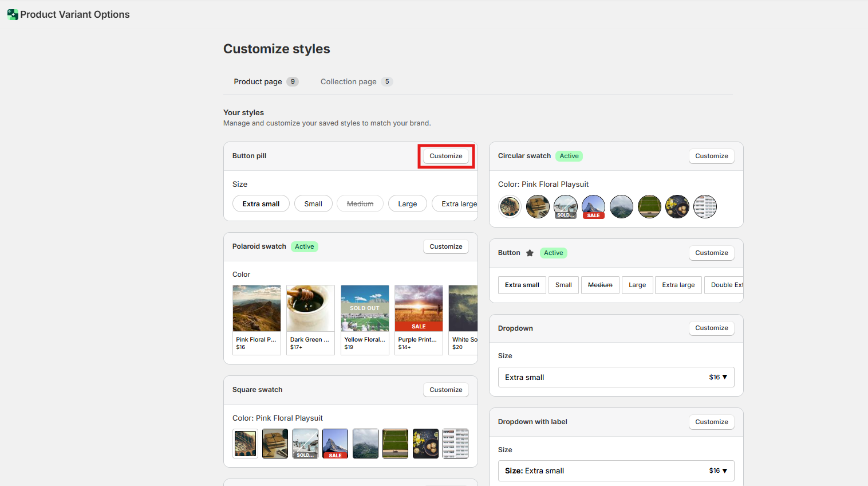The height and width of the screenshot is (486, 868).
Task: Select the Small pill size option
Action: pyautogui.click(x=313, y=204)
